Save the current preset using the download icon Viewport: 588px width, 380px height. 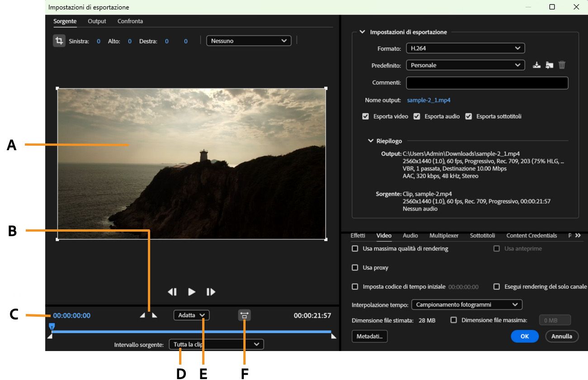pyautogui.click(x=536, y=65)
